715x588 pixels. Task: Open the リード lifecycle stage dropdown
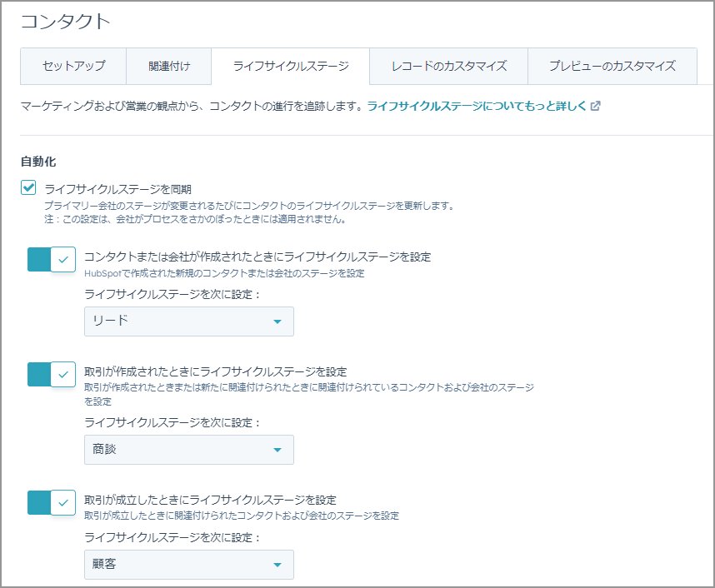[189, 321]
